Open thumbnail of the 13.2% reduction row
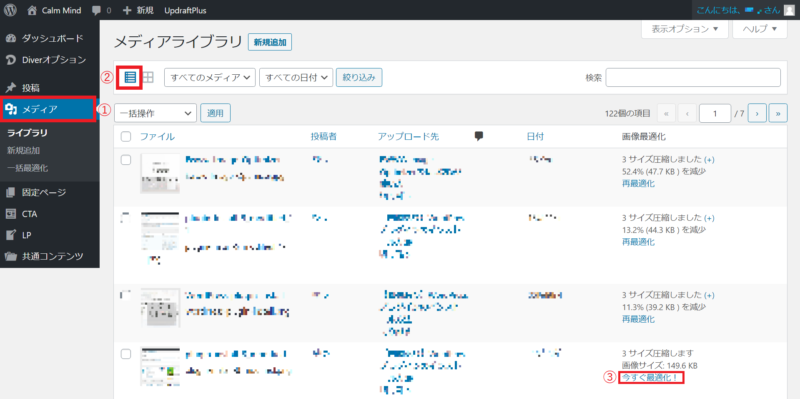This screenshot has width=800, height=399. [160, 232]
